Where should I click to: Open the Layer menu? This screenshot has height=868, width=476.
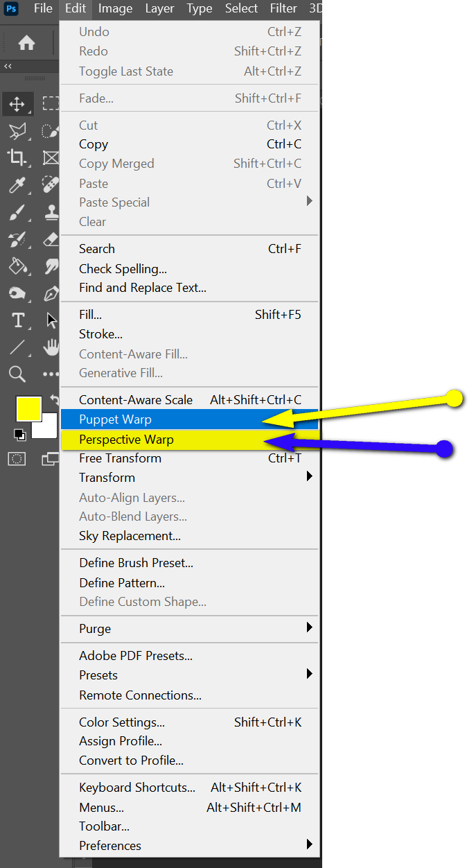click(159, 8)
